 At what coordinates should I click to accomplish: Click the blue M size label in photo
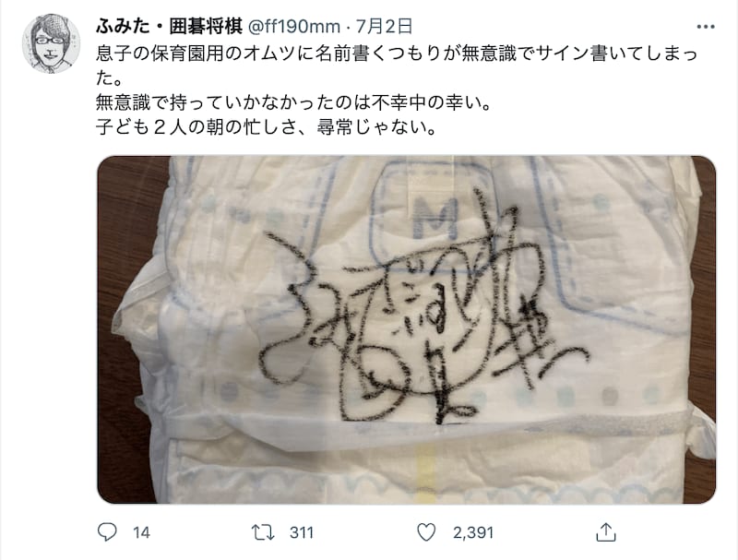tap(435, 217)
